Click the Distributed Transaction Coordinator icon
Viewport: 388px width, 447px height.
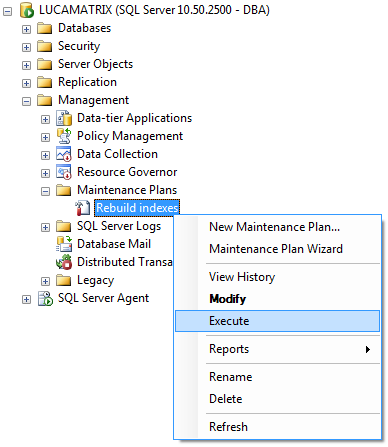(x=64, y=262)
